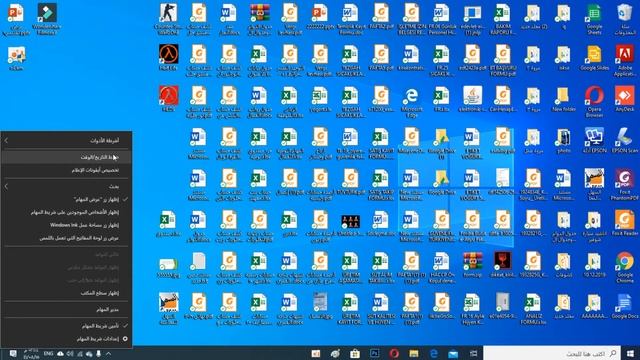Open the Google Docs shortcut
The image size is (640, 360).
(624, 306)
